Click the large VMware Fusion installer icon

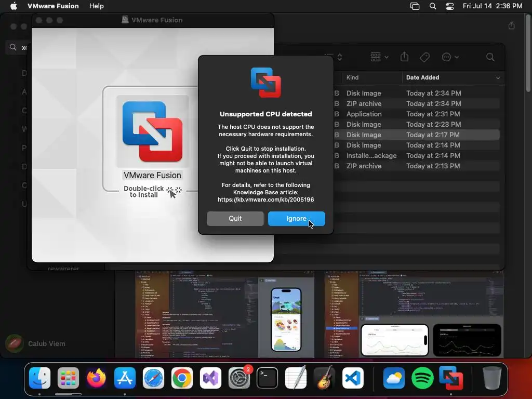point(152,131)
